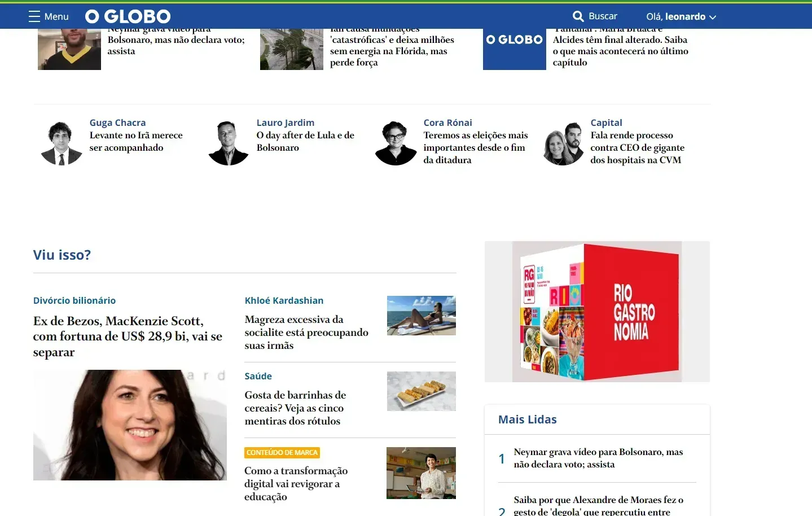Click the search magnifier icon
The image size is (812, 516).
point(578,16)
